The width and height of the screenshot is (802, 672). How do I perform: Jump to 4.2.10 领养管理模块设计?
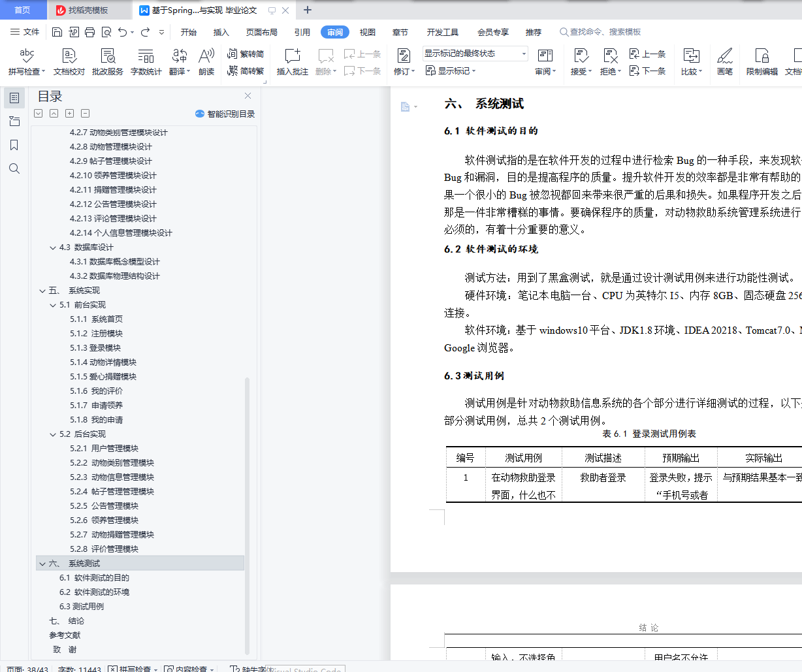point(113,176)
